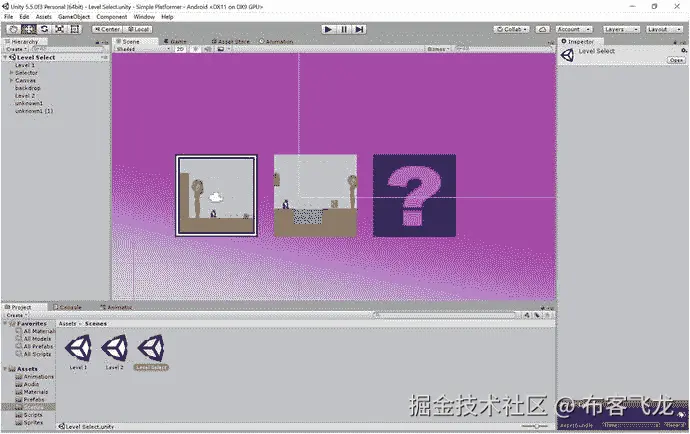Open the Scripts folder

coord(29,415)
